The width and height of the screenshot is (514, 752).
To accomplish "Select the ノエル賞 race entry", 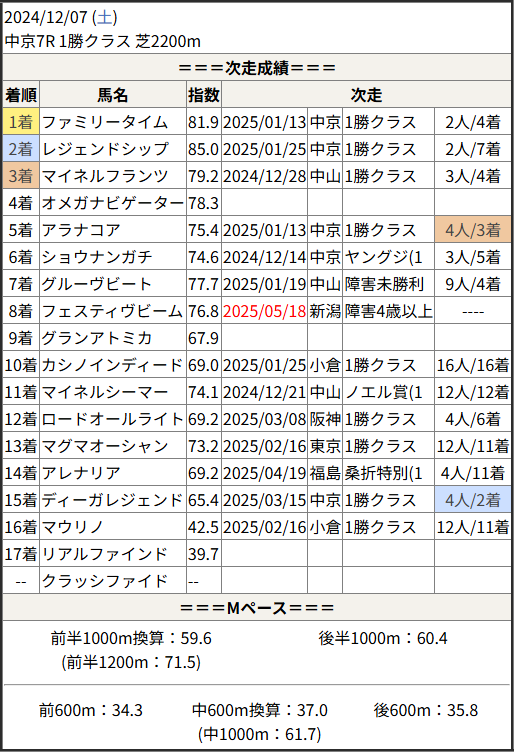I will pyautogui.click(x=384, y=392).
